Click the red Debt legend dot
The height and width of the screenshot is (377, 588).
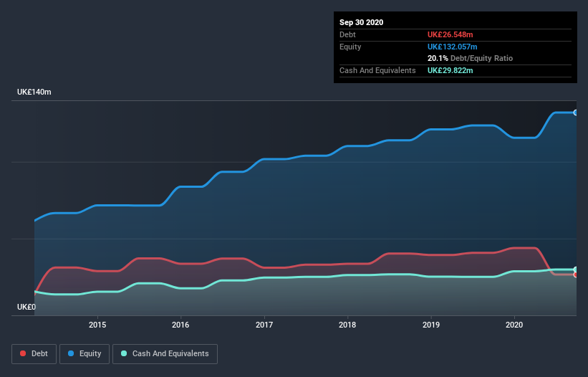(x=23, y=353)
